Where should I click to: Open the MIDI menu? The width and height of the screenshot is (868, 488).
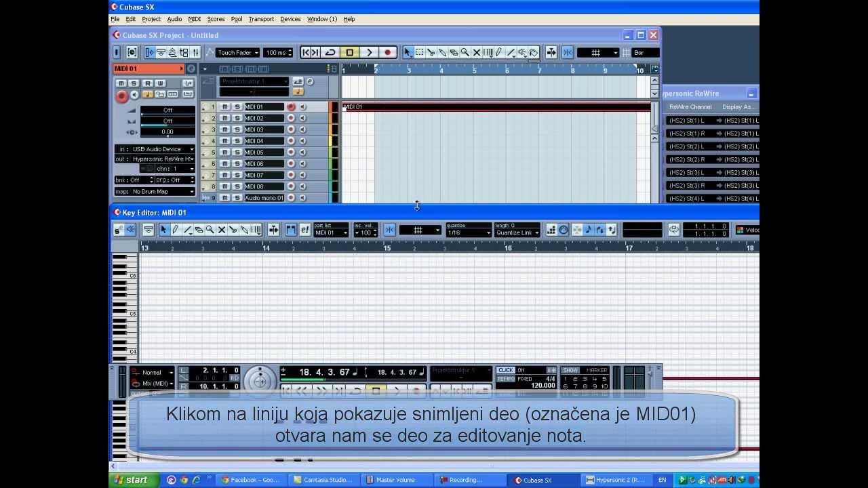coord(195,19)
